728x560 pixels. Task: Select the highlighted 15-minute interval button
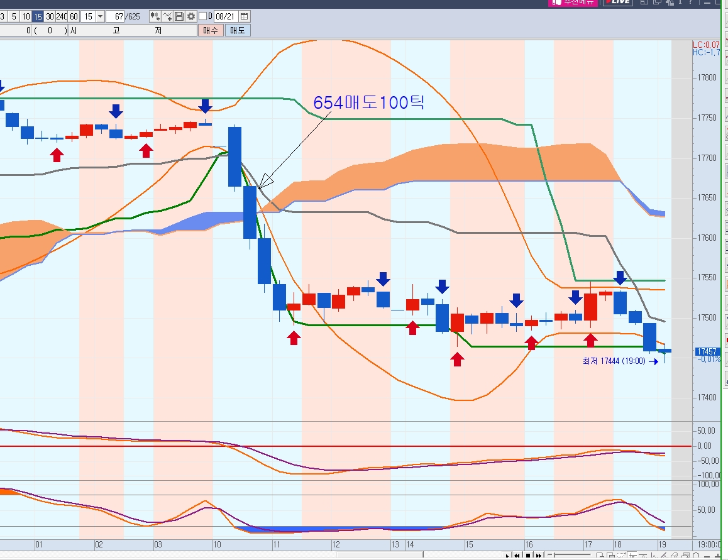click(38, 17)
